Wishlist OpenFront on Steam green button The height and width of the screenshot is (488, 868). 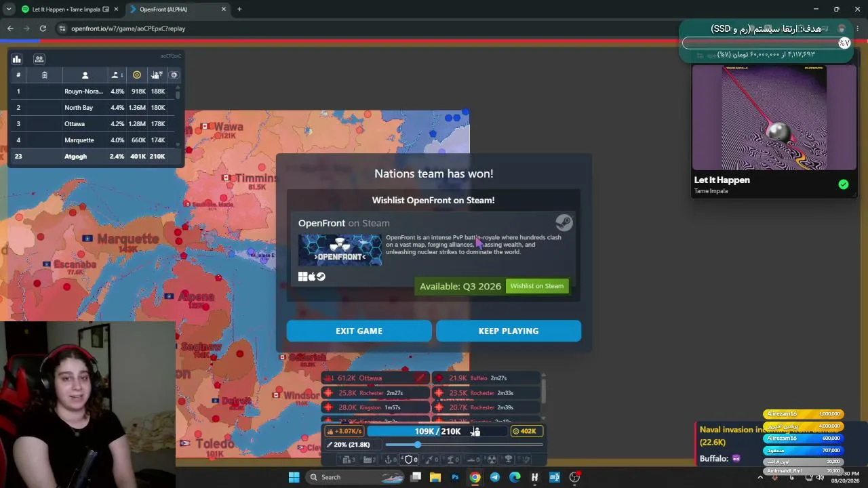tap(537, 286)
